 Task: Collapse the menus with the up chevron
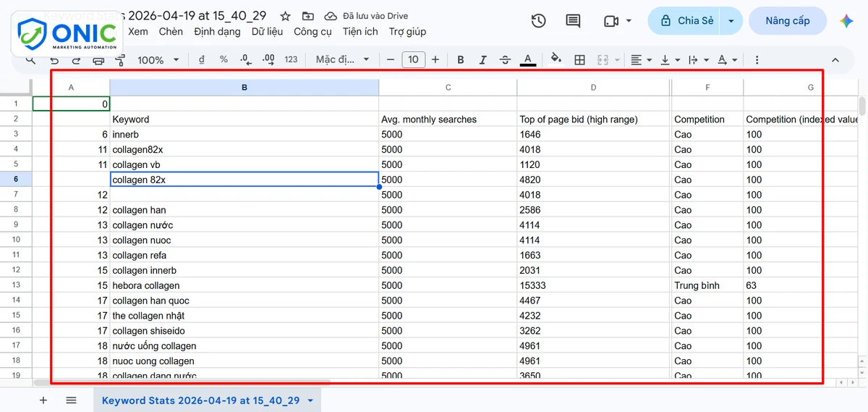[835, 60]
